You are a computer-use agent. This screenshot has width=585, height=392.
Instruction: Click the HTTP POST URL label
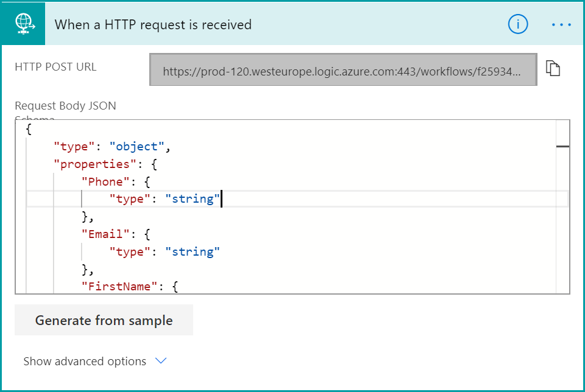coord(55,67)
